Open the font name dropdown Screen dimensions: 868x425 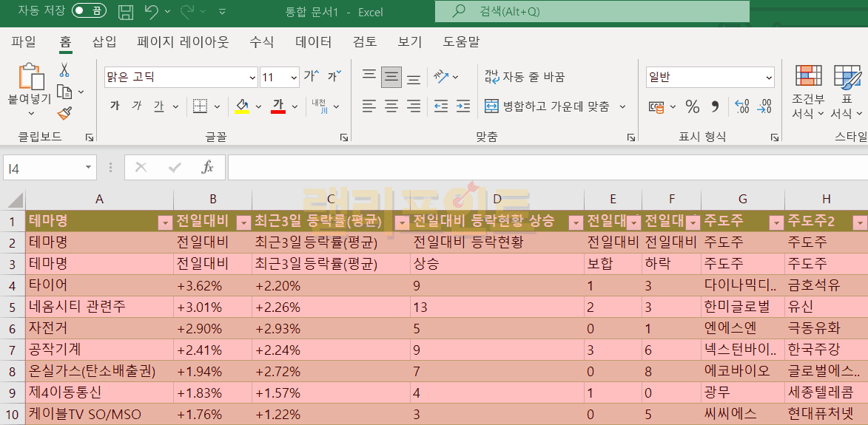[x=252, y=77]
